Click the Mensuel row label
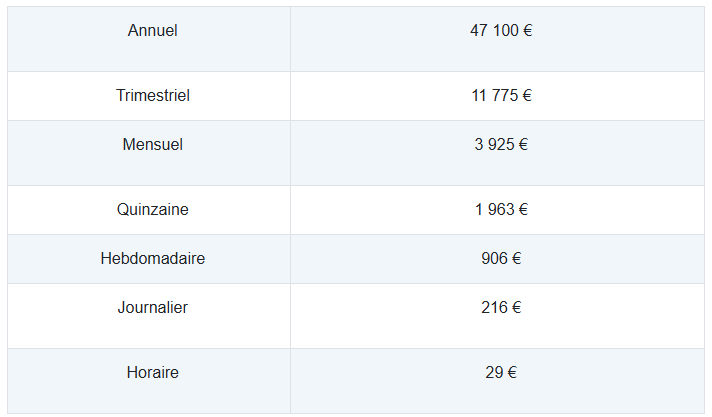This screenshot has height=417, width=712. coord(153,144)
